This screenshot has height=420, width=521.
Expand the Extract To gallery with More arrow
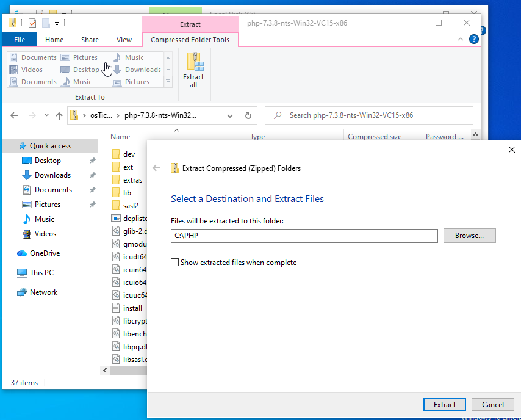[168, 82]
